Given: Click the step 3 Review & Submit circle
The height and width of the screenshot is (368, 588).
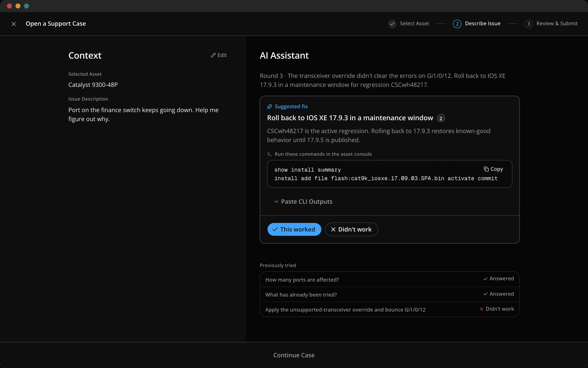Looking at the screenshot, I should [x=528, y=24].
